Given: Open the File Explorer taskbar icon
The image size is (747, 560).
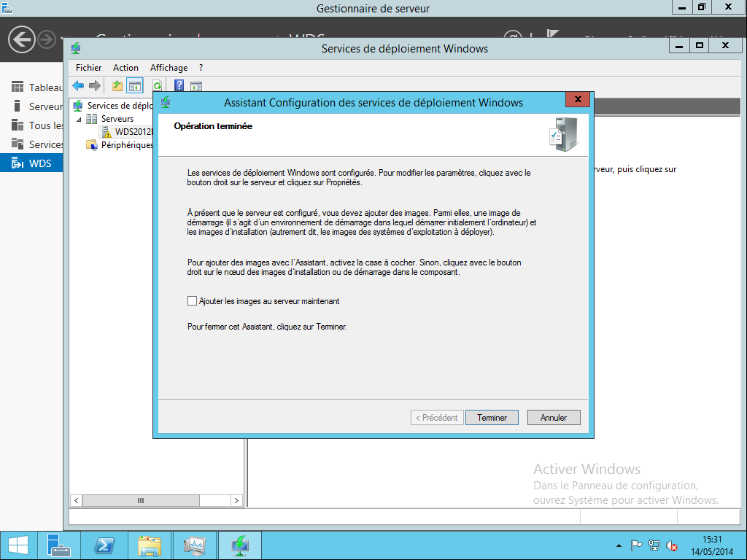Looking at the screenshot, I should pyautogui.click(x=149, y=545).
